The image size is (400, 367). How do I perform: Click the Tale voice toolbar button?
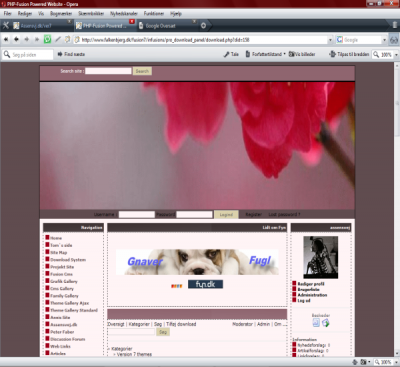point(231,54)
